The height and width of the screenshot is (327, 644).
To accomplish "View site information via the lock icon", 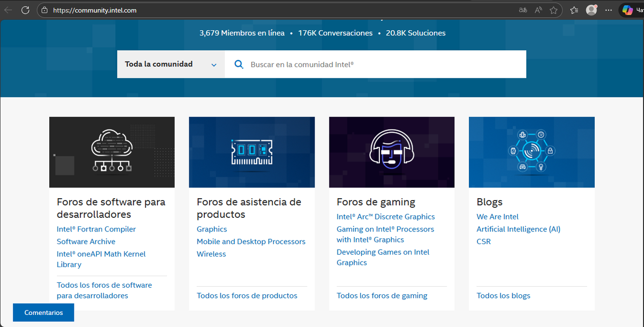I will click(44, 10).
